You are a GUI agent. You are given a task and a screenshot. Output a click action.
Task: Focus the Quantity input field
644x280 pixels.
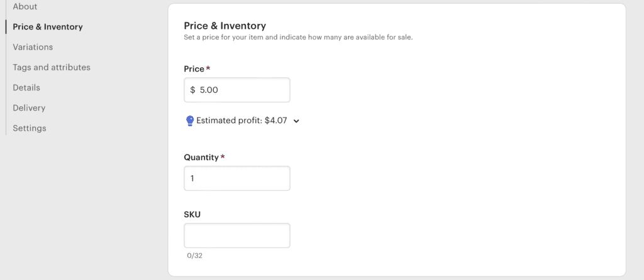pos(237,178)
